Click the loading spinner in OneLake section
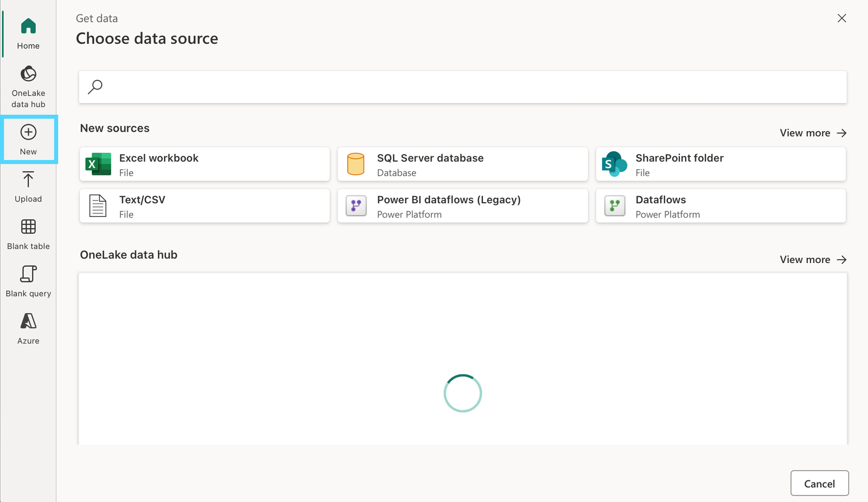The height and width of the screenshot is (502, 868). [x=462, y=393]
